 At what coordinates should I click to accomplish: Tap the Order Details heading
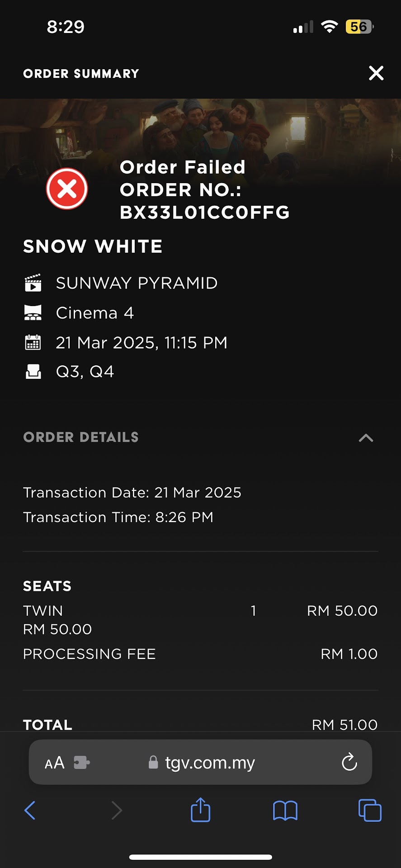pyautogui.click(x=81, y=437)
